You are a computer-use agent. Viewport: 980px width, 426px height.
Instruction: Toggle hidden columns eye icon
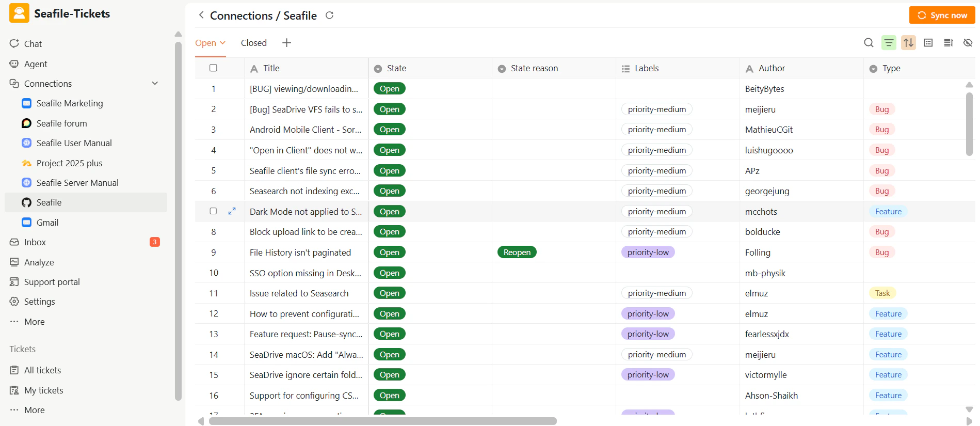pos(968,43)
